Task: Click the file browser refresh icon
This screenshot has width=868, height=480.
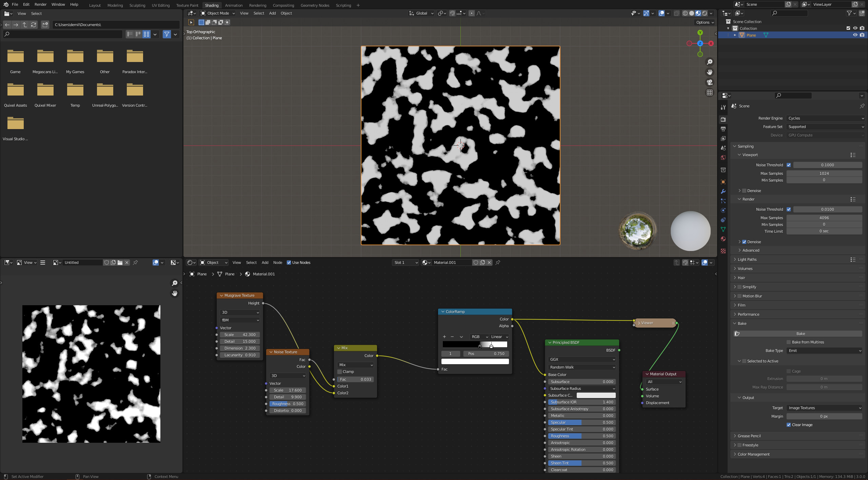Action: pyautogui.click(x=34, y=25)
